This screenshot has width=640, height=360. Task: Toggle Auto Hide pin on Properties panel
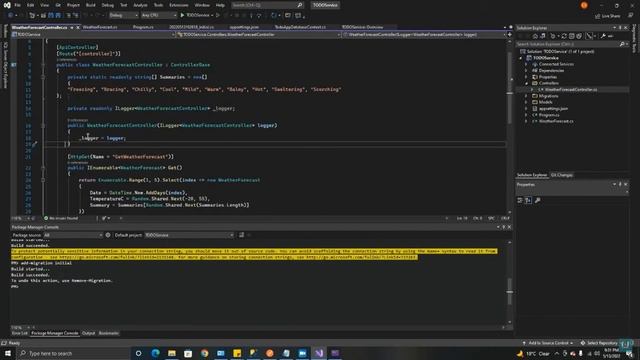[x=620, y=184]
